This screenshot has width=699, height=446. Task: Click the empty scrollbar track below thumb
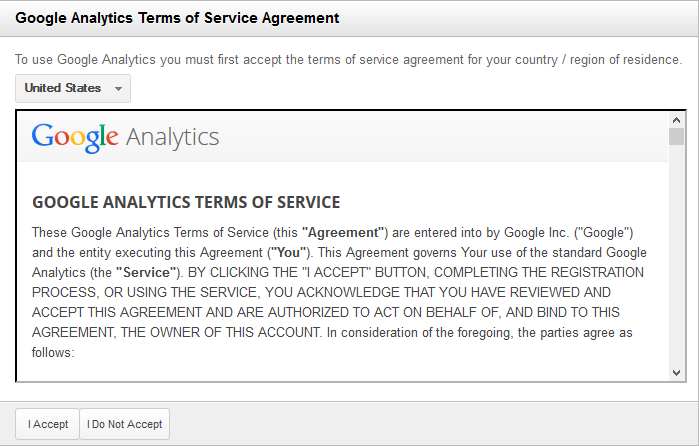(x=676, y=260)
